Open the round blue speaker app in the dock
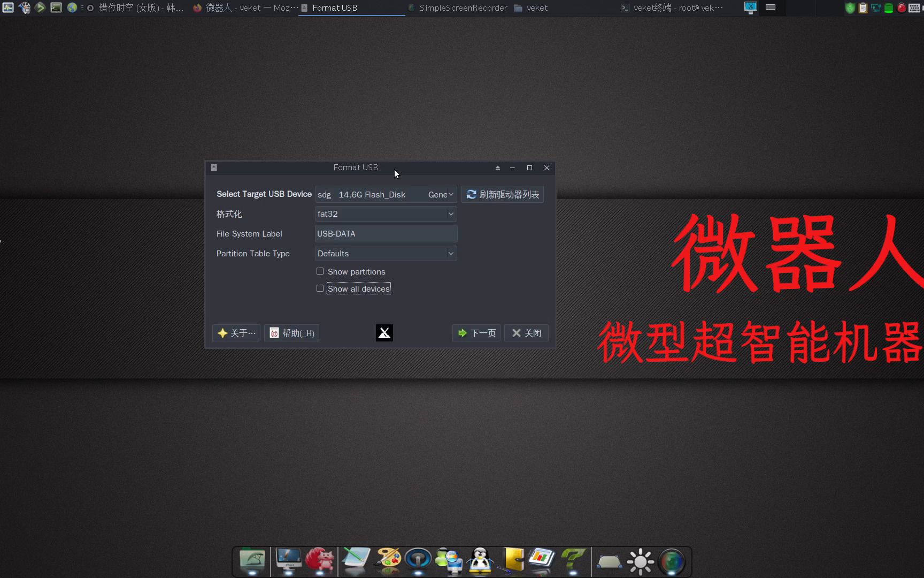The width and height of the screenshot is (924, 578). 418,560
